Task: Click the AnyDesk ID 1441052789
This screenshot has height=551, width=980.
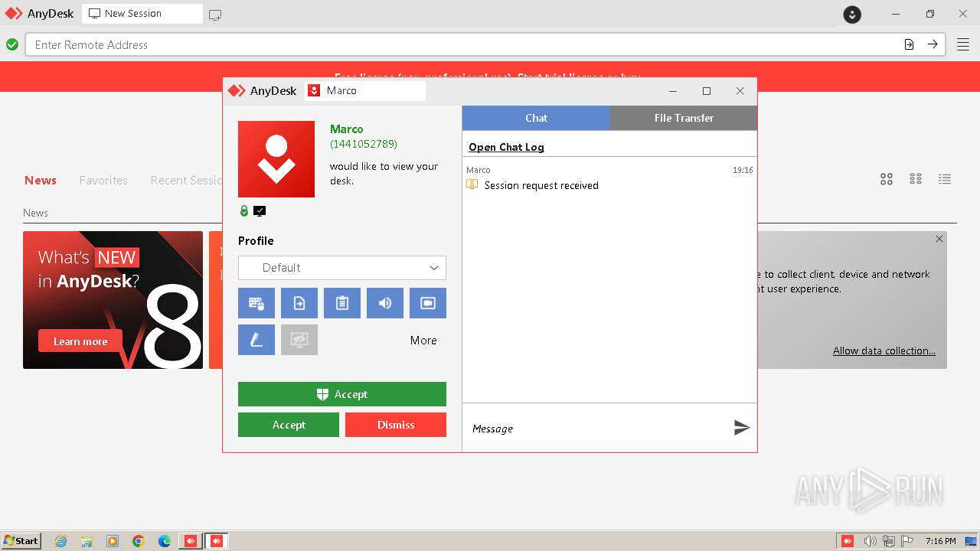Action: click(x=364, y=144)
